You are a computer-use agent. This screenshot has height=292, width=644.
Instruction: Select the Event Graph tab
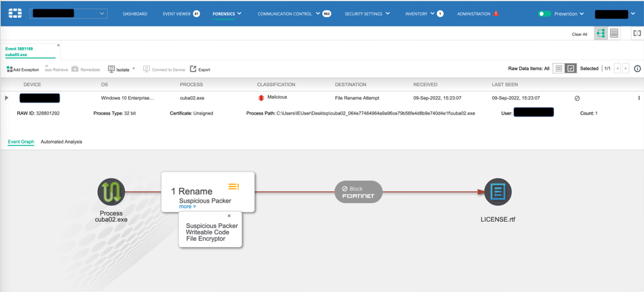(20, 142)
